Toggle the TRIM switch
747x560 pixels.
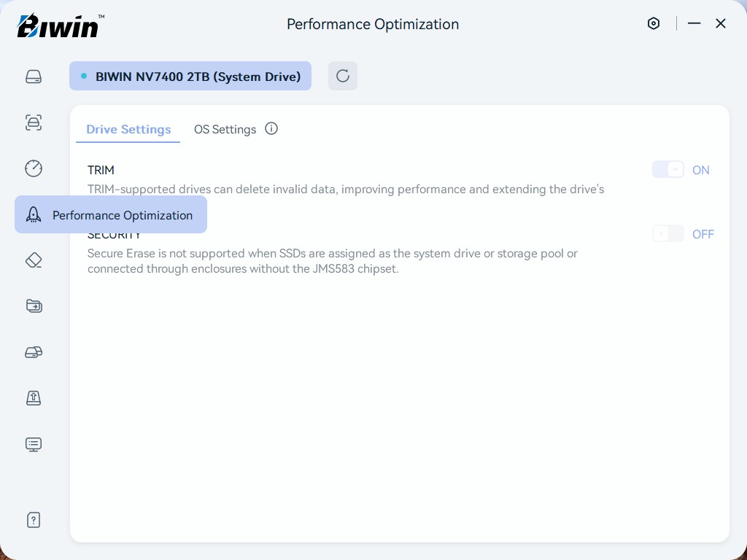coord(667,170)
